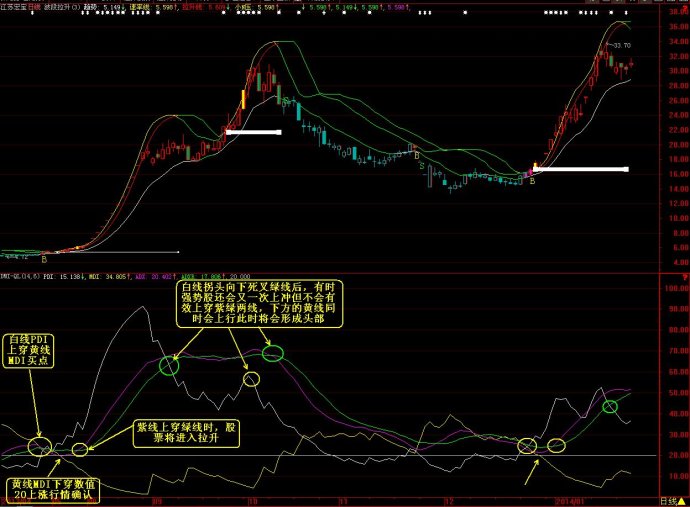The image size is (690, 507).
Task: Click the long white horizontal bar near 16.00
Action: pos(581,169)
